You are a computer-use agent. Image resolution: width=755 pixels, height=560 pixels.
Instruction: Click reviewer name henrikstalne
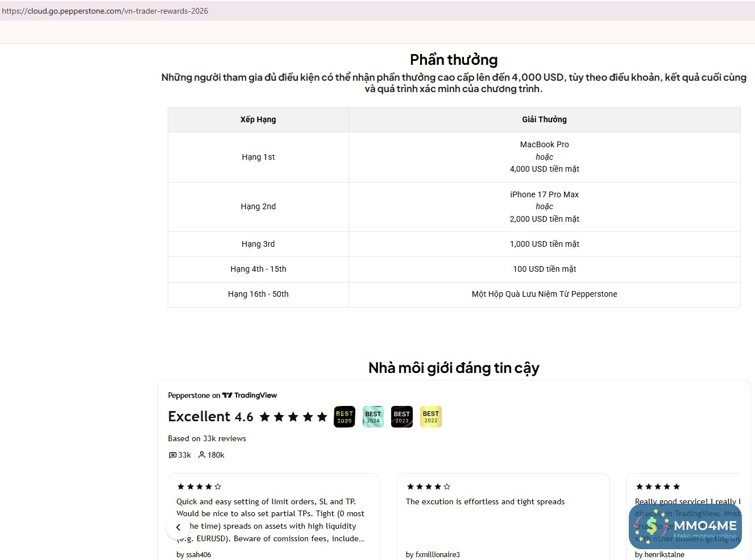(x=664, y=554)
